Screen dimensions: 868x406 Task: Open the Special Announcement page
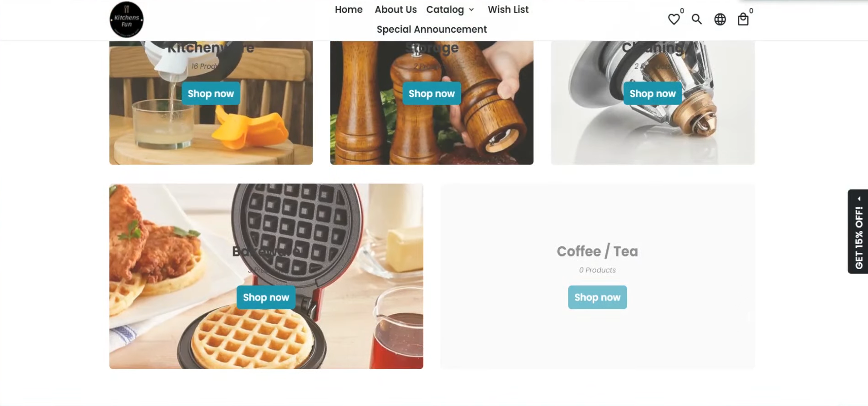click(x=431, y=29)
